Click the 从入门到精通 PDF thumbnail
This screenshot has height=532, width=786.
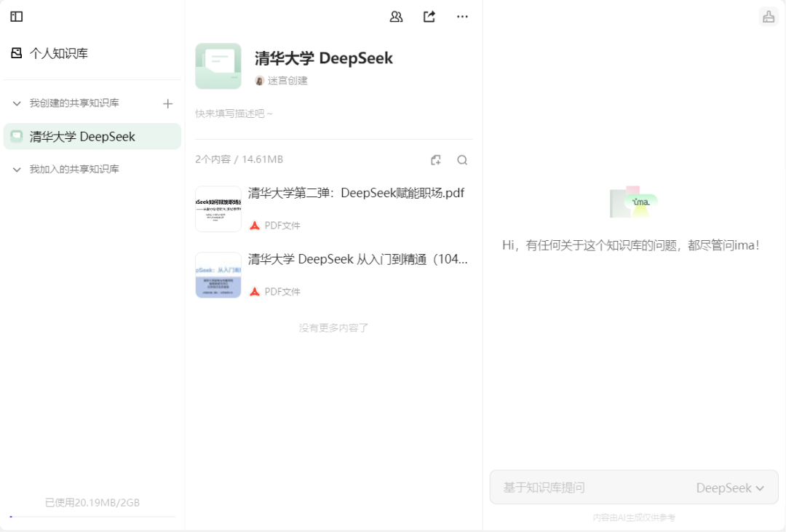pos(218,275)
